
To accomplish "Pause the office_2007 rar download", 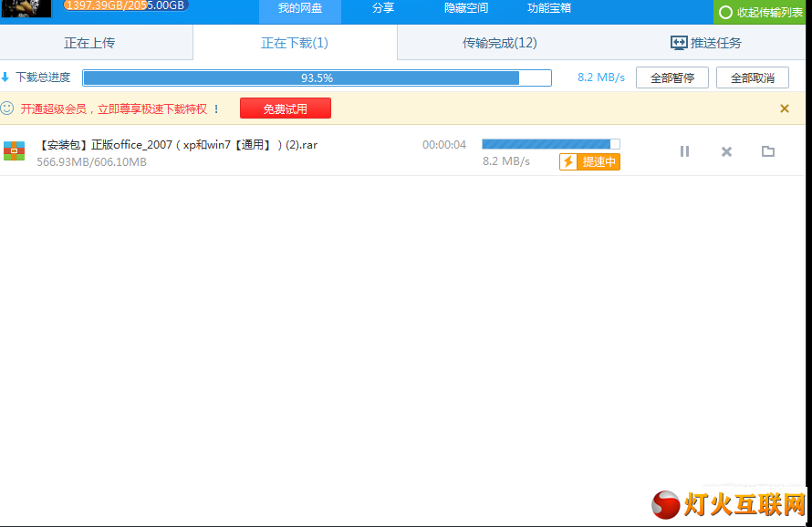I will pyautogui.click(x=684, y=151).
